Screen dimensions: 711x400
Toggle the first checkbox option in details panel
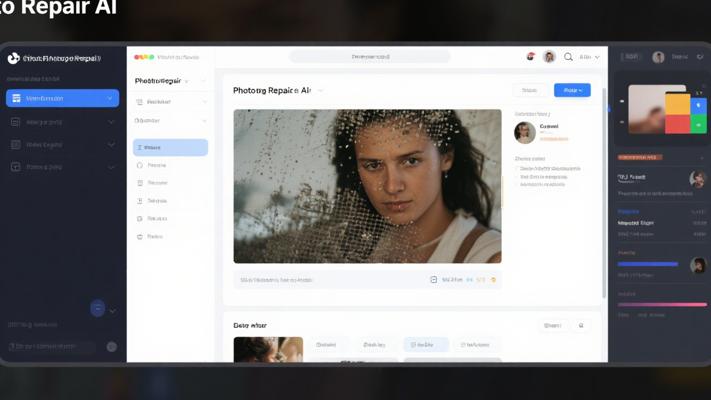518,169
